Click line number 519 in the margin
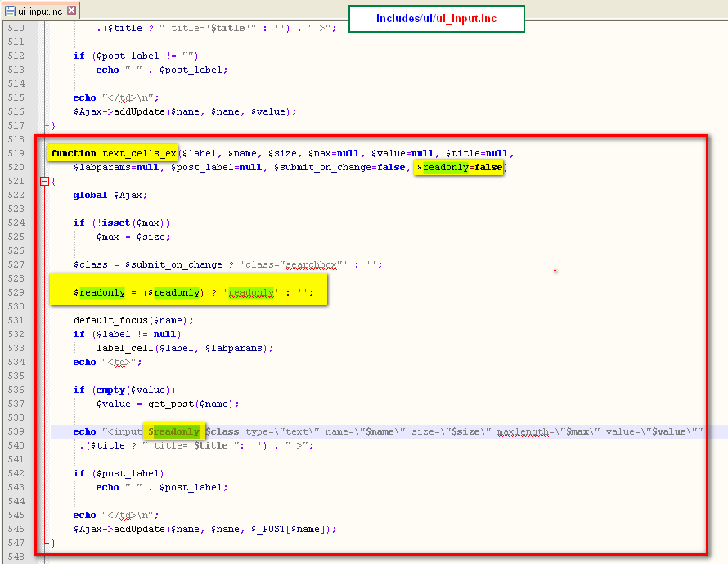Viewport: 728px width, 564px height. point(16,153)
